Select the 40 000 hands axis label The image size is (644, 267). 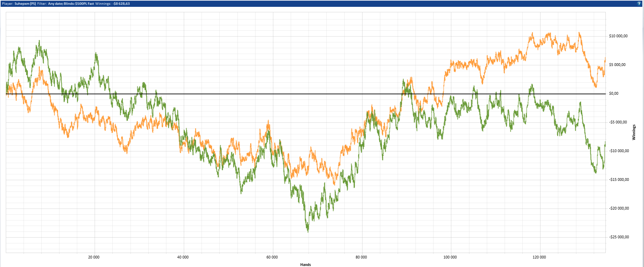point(183,257)
